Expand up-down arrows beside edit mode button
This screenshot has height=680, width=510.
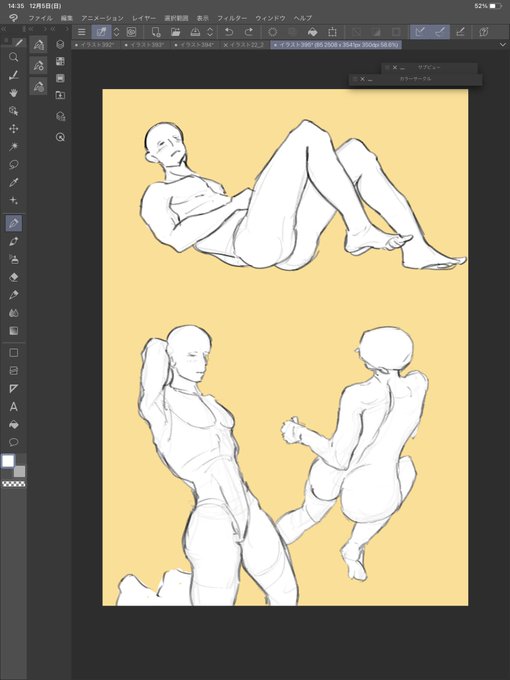(116, 32)
